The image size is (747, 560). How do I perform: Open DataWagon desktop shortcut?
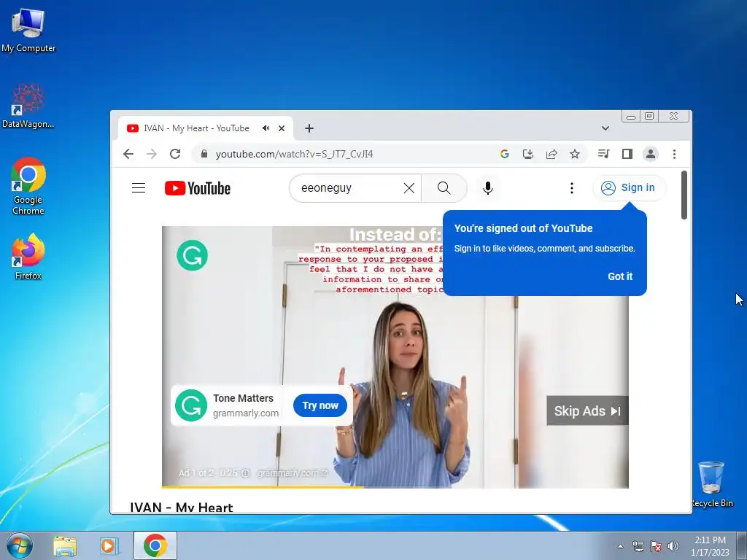(28, 106)
